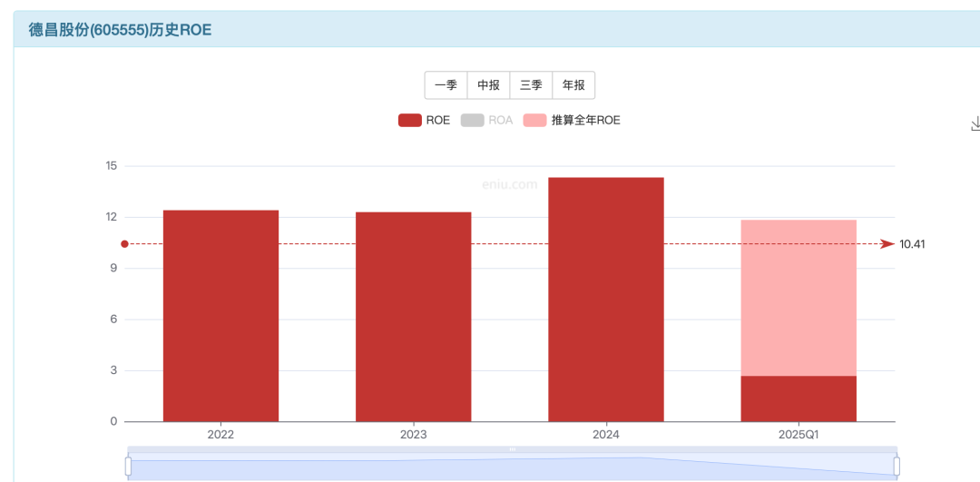
Task: Click the 2025Q1 axis label
Action: click(x=799, y=434)
